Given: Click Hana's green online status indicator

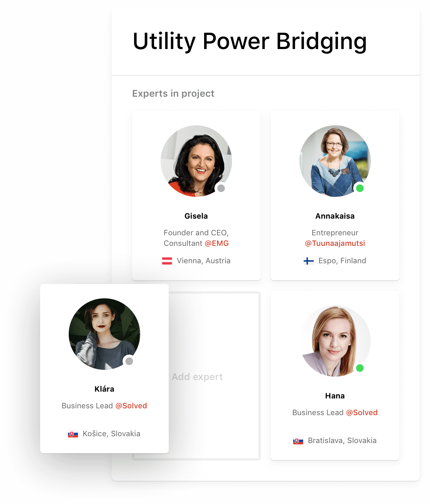Looking at the screenshot, I should (x=360, y=368).
